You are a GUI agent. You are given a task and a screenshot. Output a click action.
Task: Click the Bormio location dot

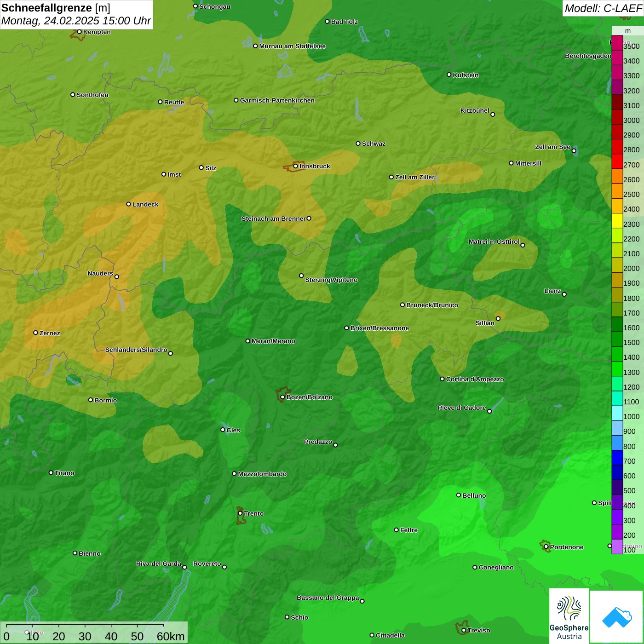[91, 400]
